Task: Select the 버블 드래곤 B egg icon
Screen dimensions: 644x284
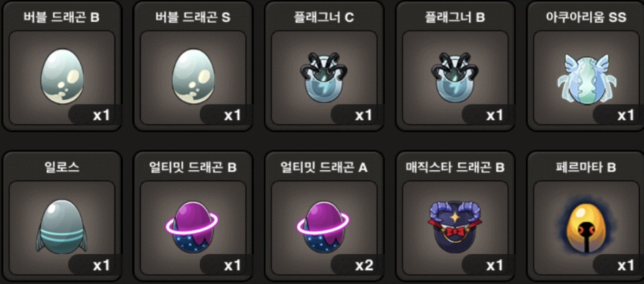Action: 62,76
